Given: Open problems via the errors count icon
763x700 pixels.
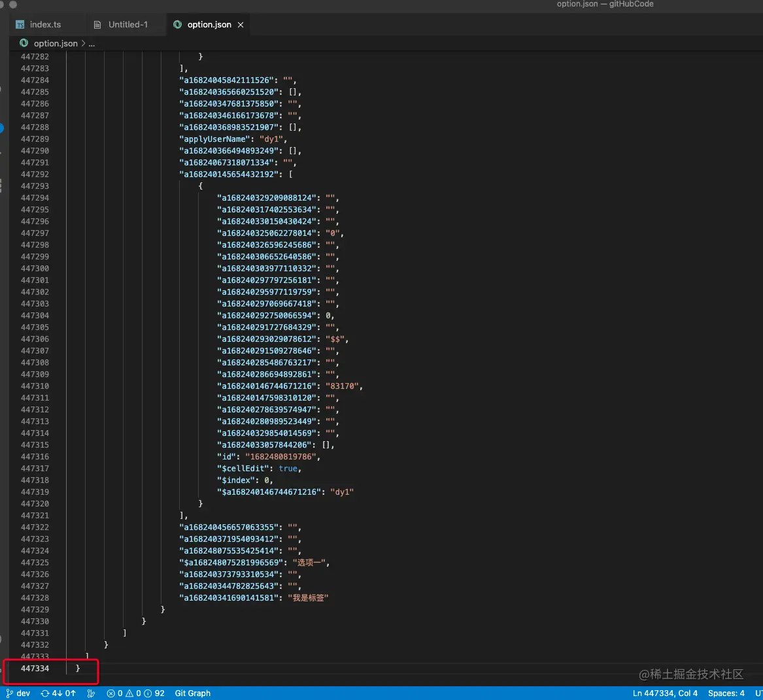Looking at the screenshot, I should coord(110,693).
